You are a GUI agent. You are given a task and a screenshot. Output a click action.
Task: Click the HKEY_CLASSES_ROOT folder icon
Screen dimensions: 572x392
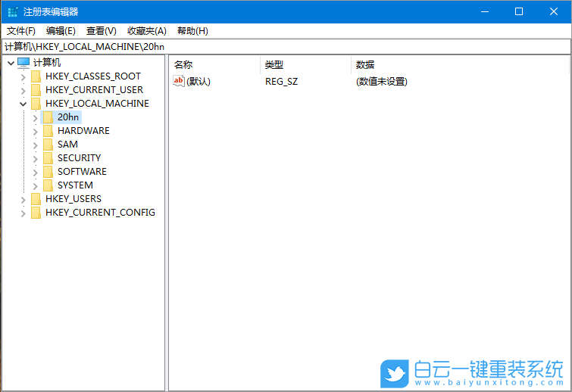tap(36, 76)
